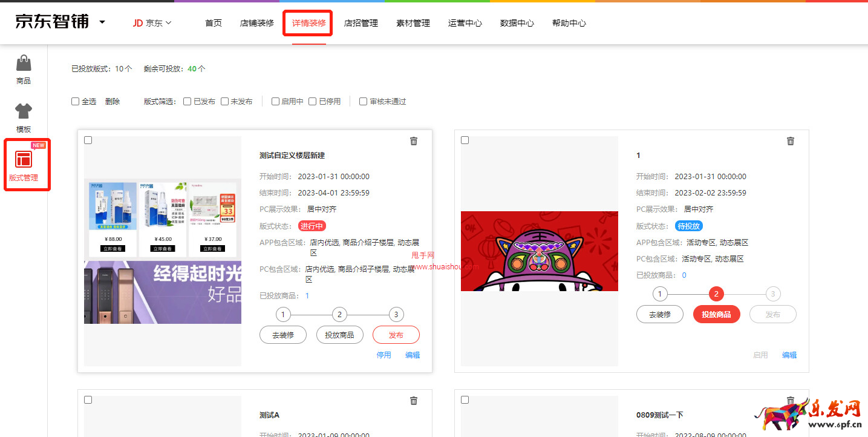Tick the 审核未通过 filter checkbox
The width and height of the screenshot is (868, 437).
tap(364, 102)
